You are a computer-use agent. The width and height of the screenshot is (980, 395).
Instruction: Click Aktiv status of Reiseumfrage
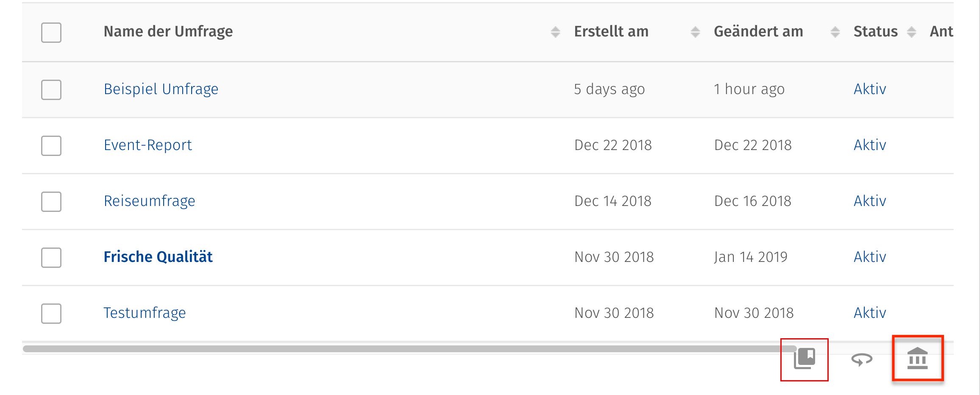pos(869,200)
